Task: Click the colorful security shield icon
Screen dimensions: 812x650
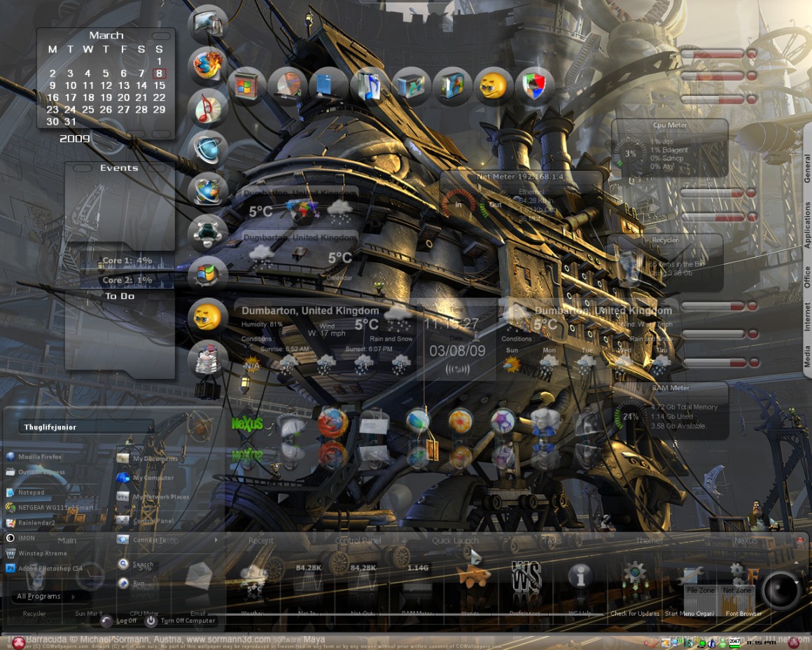Action: tap(534, 85)
